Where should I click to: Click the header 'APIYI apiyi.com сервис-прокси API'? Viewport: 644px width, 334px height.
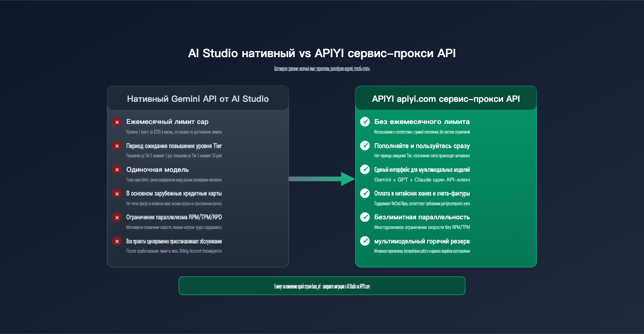click(446, 99)
